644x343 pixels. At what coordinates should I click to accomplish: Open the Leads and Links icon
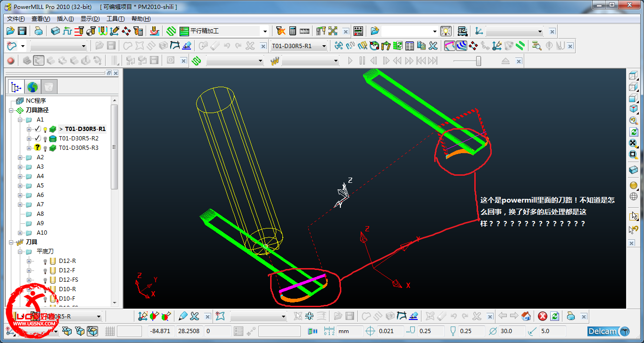point(103,31)
